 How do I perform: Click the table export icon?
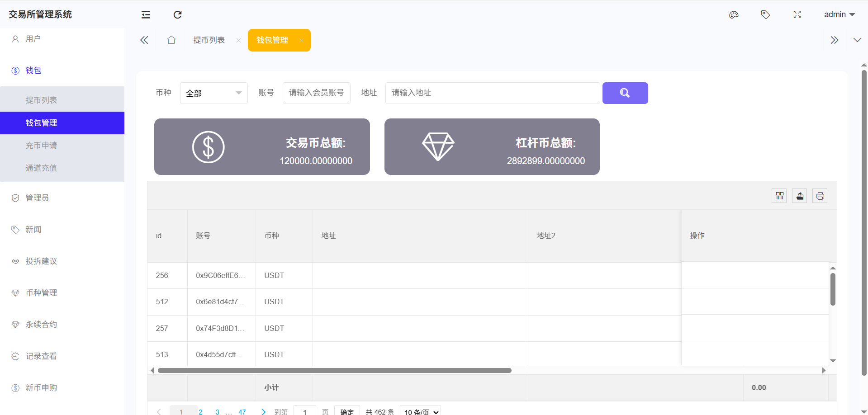800,196
